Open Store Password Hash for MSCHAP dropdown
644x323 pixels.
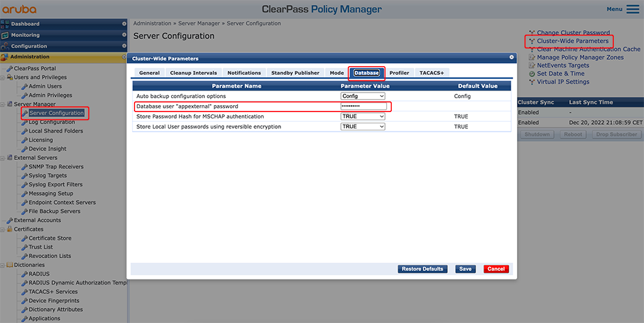pos(363,116)
